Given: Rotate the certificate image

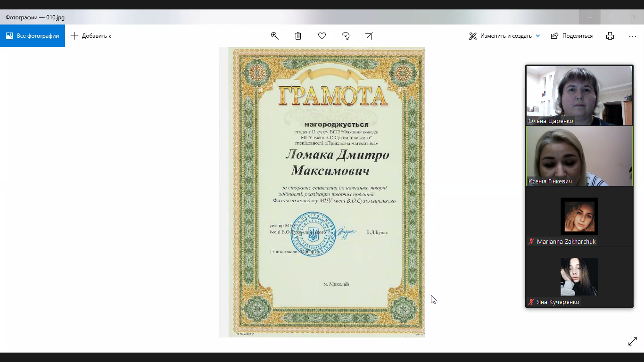Looking at the screenshot, I should coord(346,36).
